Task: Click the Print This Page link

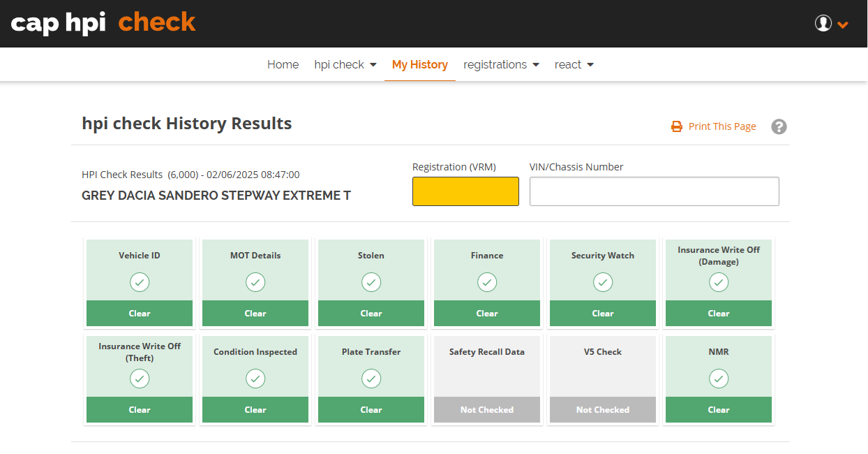Action: 722,126
